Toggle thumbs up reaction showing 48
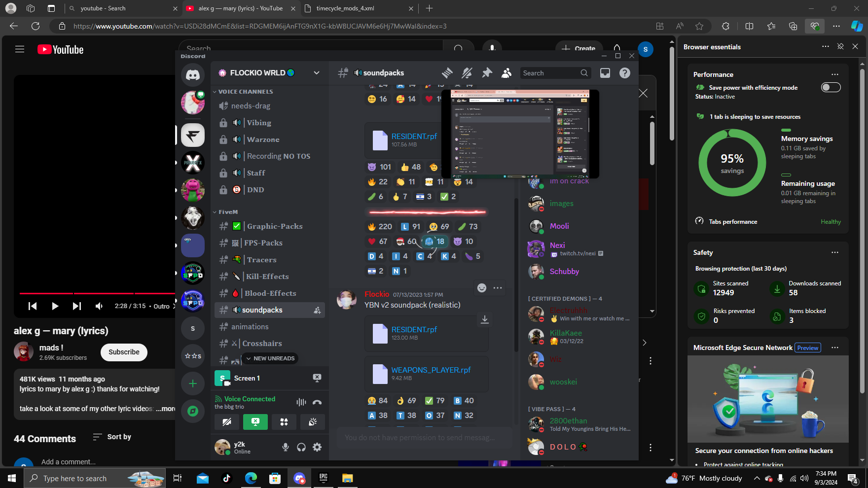 click(x=411, y=167)
